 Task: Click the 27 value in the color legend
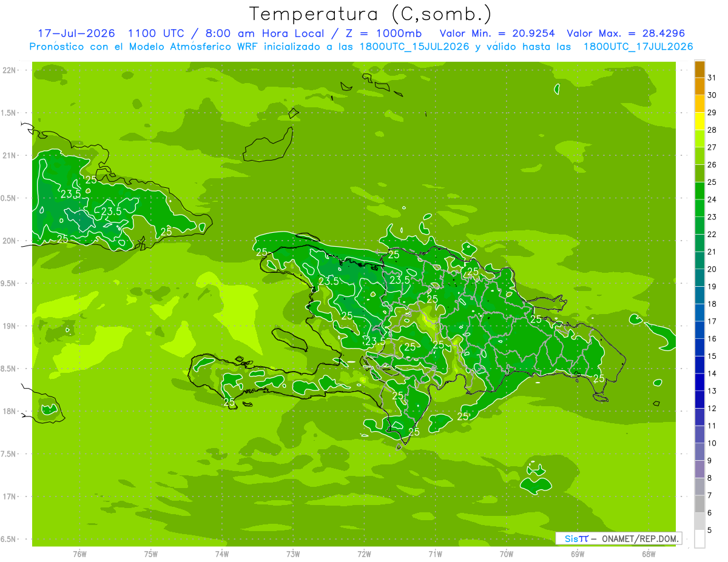pyautogui.click(x=712, y=147)
